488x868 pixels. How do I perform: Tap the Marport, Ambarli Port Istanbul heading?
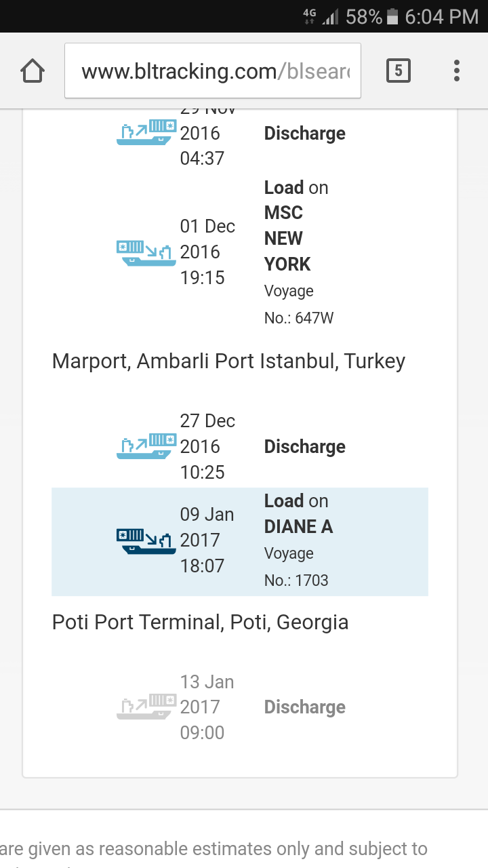[x=228, y=361]
